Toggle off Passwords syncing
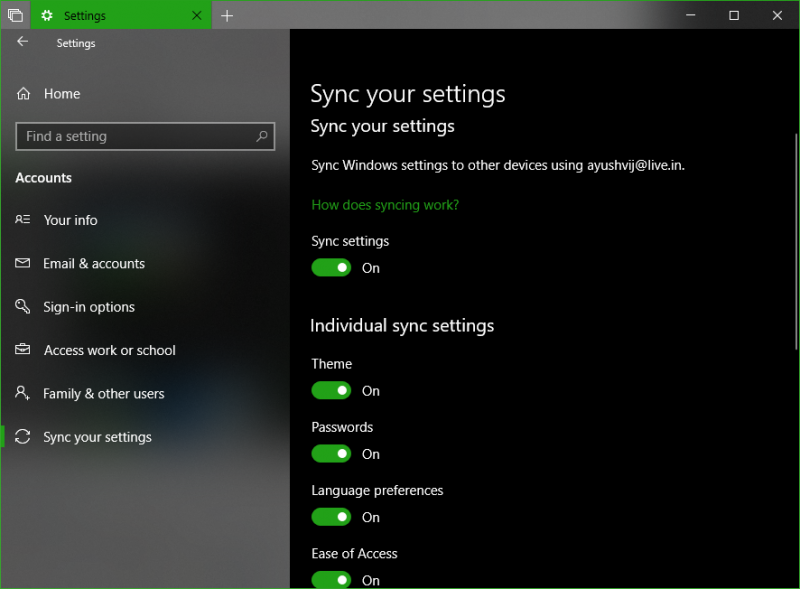Viewport: 800px width, 589px height. [x=331, y=454]
